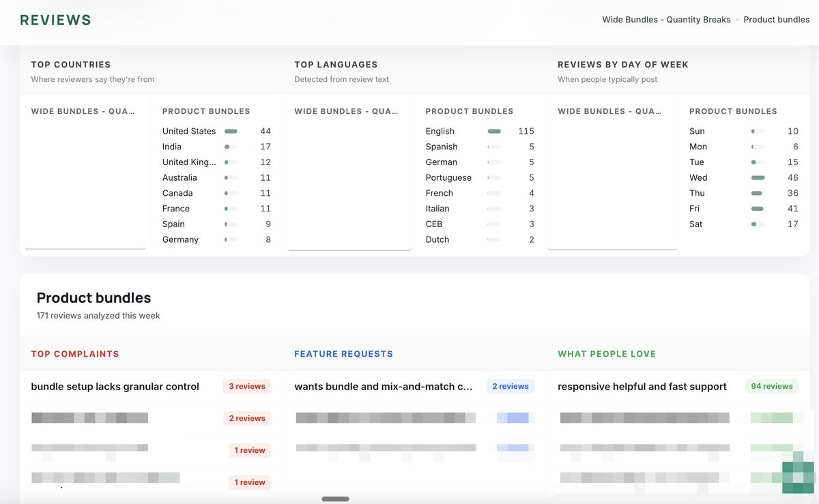The image size is (819, 504).
Task: Click the count 36 for Thu
Action: (792, 193)
